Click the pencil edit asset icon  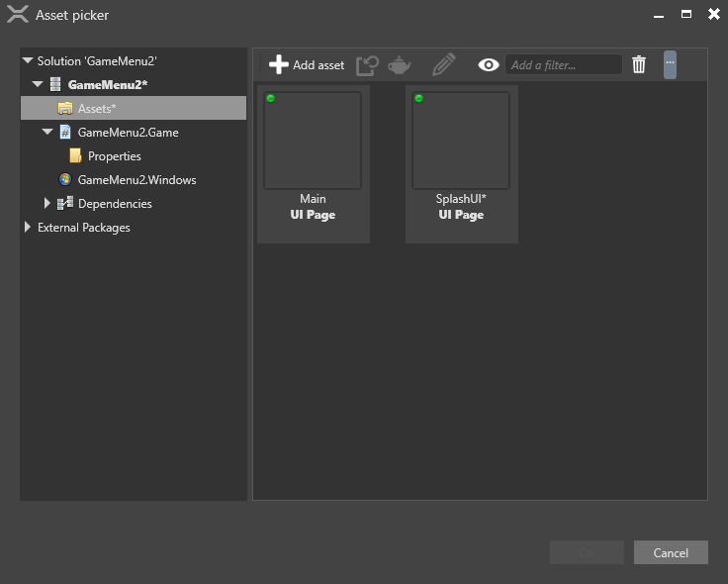[x=444, y=65]
